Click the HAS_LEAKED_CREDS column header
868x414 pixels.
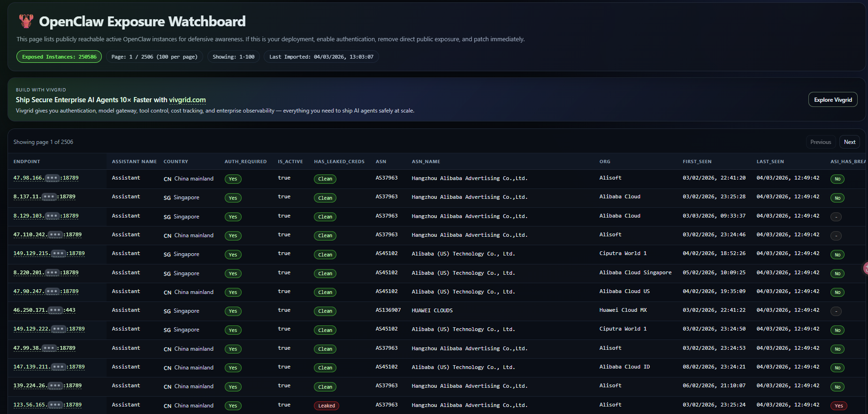(x=339, y=162)
